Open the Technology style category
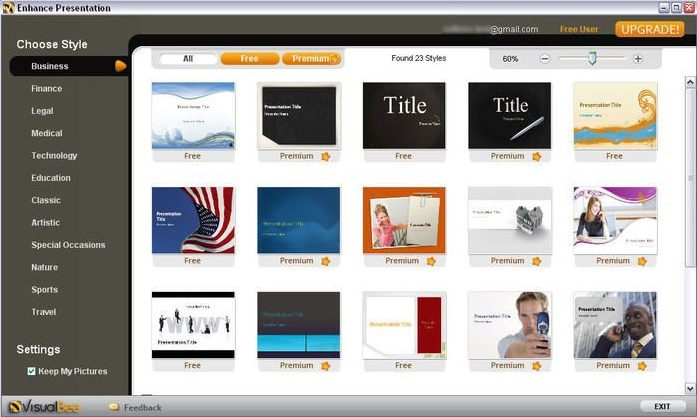Viewport: 697px width, 417px height. [x=54, y=156]
